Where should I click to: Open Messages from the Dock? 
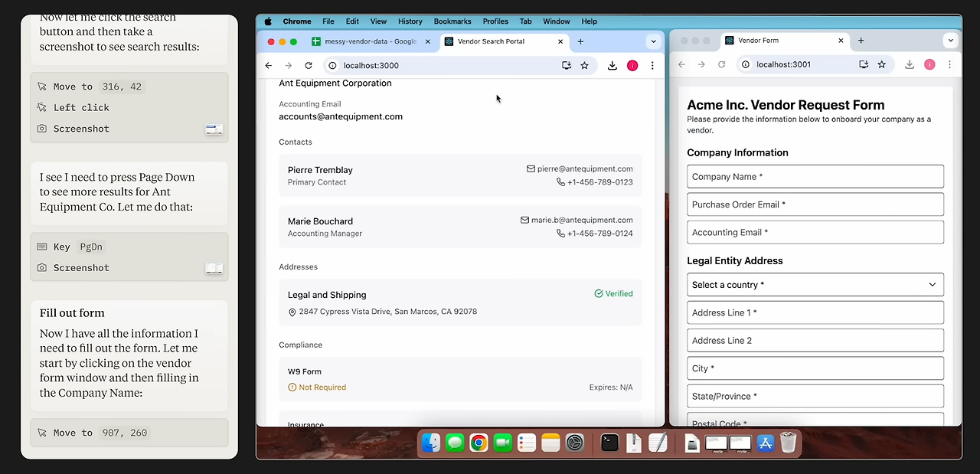click(x=455, y=443)
